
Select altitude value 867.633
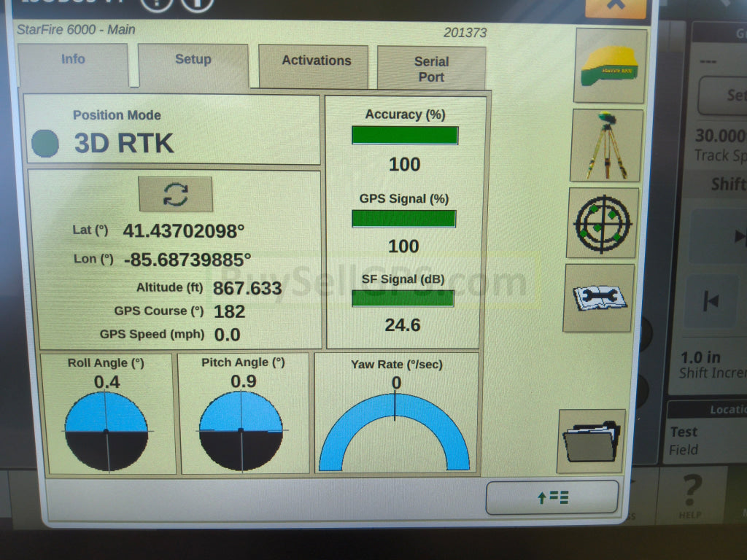pyautogui.click(x=247, y=288)
